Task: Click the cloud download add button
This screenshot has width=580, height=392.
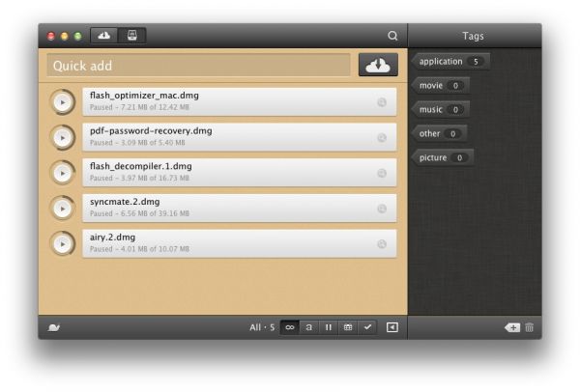Action: click(x=378, y=65)
